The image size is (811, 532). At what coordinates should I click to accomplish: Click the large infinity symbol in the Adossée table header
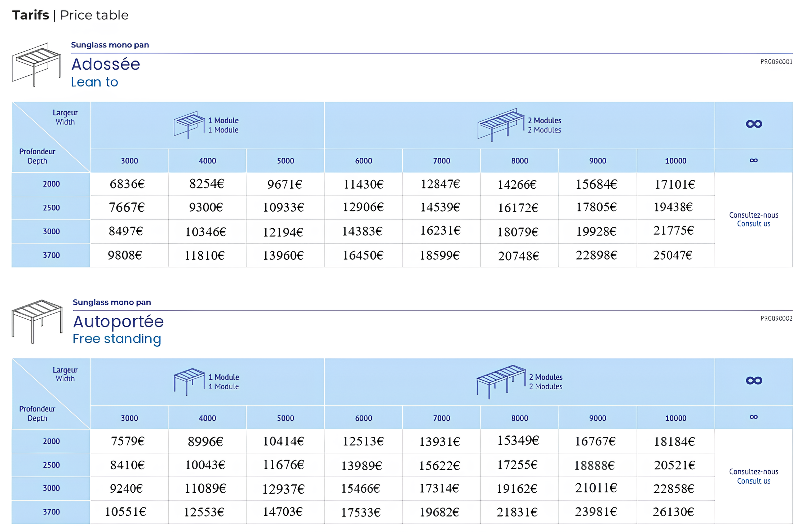[x=754, y=124]
